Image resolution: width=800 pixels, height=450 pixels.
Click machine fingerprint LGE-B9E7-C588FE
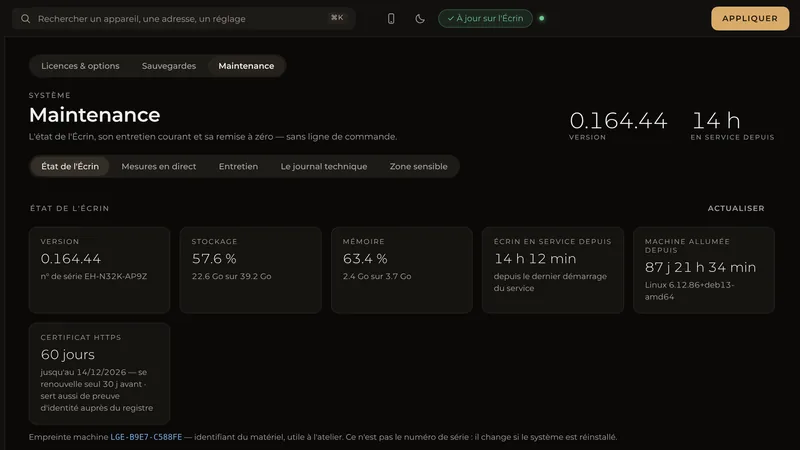[x=146, y=437]
